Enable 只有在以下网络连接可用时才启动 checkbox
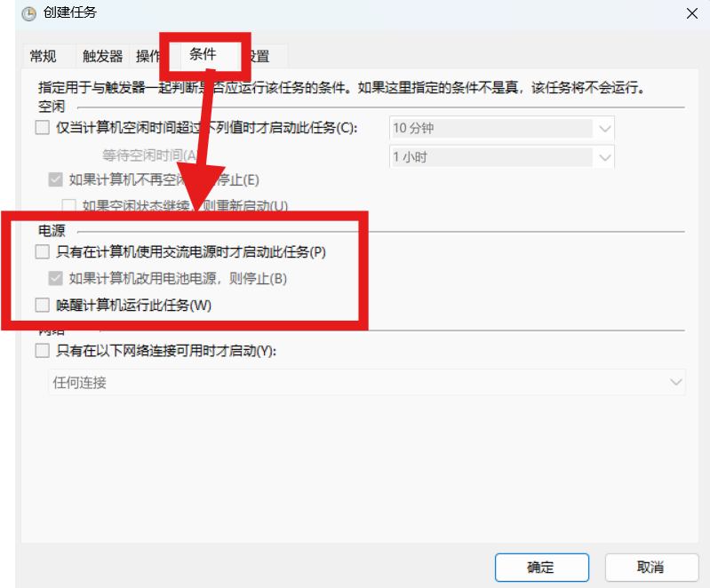This screenshot has height=588, width=710. [43, 350]
